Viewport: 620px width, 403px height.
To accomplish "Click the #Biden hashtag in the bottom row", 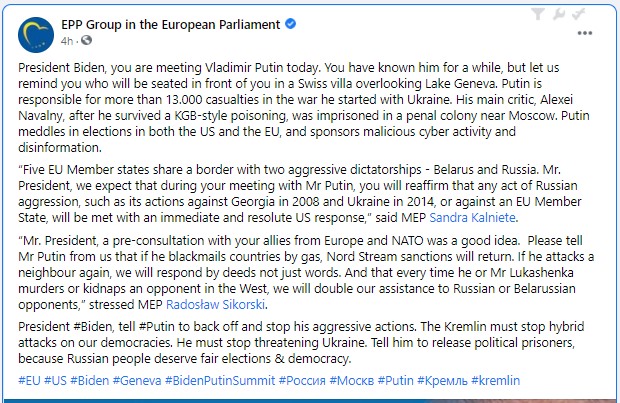I will [89, 380].
